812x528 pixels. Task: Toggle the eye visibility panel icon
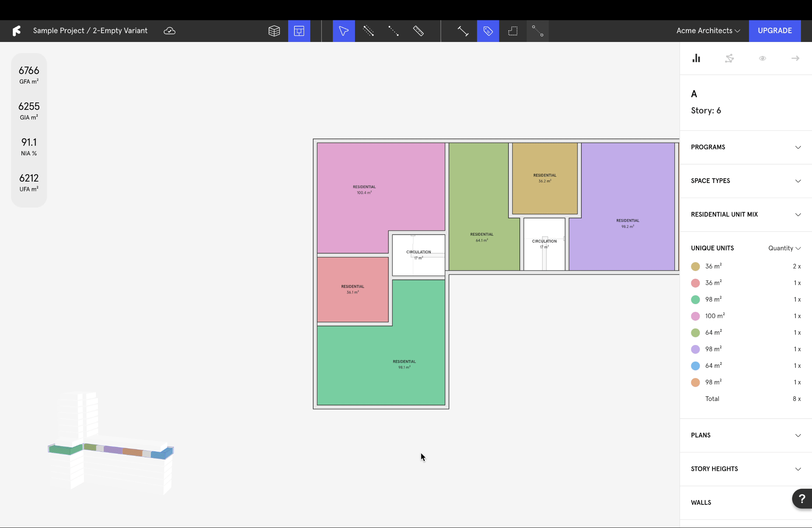pos(762,58)
